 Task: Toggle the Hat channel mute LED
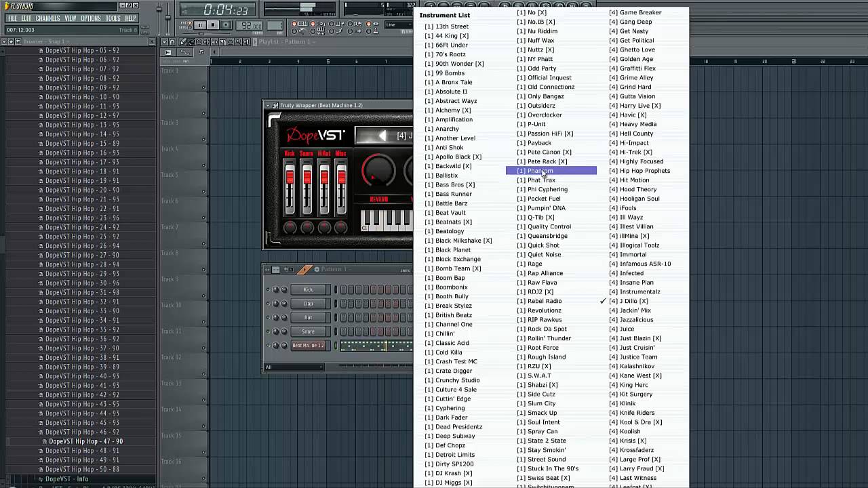click(x=268, y=317)
